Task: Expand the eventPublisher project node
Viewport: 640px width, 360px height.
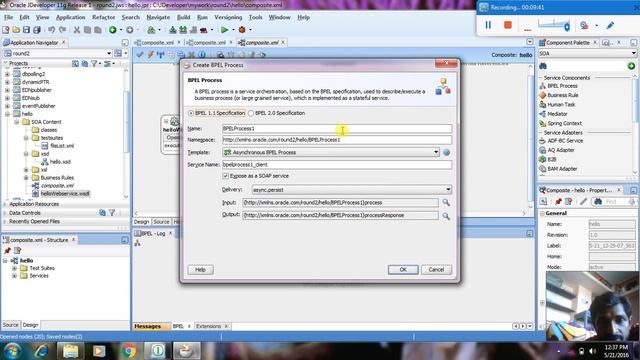Action: [x=7, y=106]
